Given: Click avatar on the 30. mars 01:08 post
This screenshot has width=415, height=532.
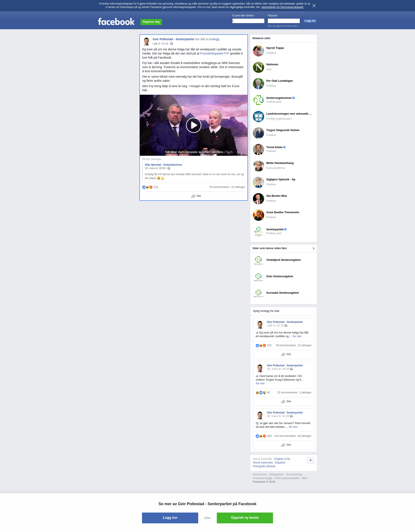Looking at the screenshot, I should 260,415.
